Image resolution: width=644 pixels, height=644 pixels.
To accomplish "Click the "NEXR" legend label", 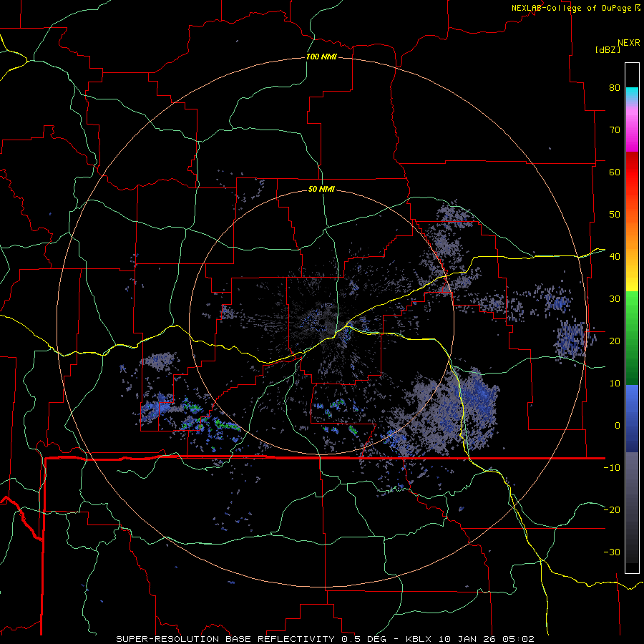I will point(629,42).
